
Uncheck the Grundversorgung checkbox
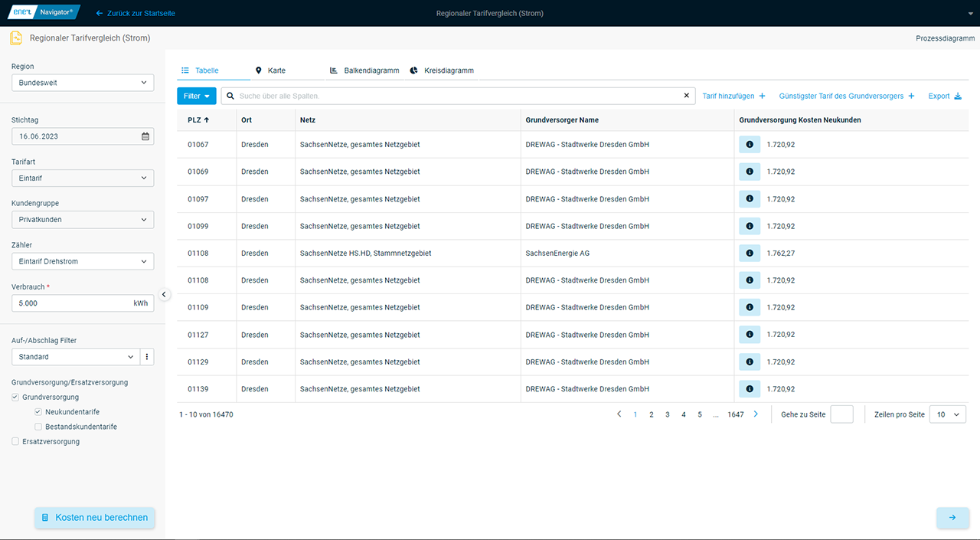coord(15,398)
